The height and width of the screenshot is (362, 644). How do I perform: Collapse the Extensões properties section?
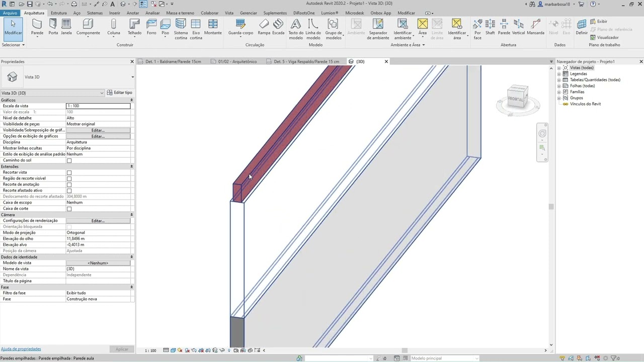click(132, 166)
